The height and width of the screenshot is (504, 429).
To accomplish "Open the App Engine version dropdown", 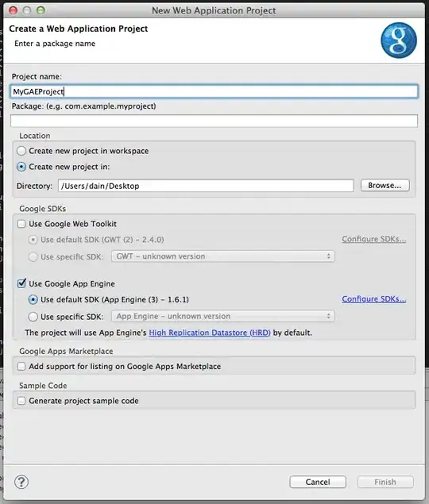I will click(x=223, y=316).
